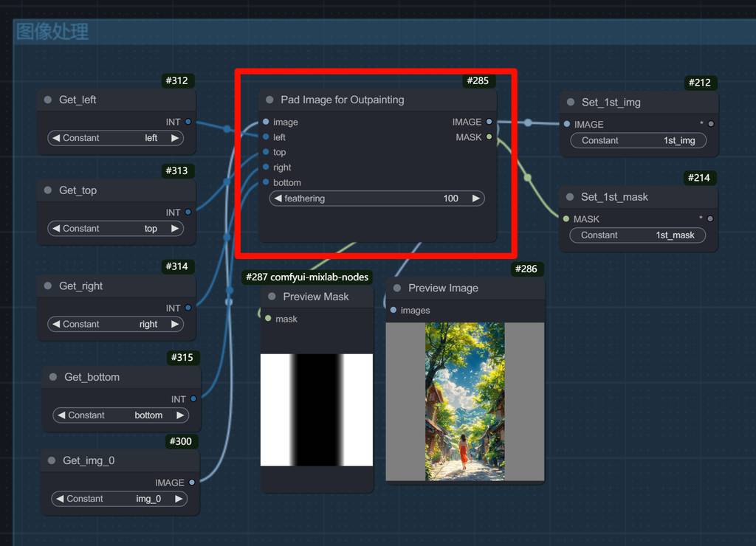Decrease feathering with the left arrow
The height and width of the screenshot is (546, 756).
tap(278, 198)
